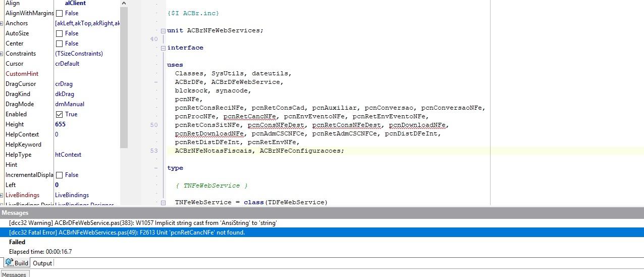This screenshot has width=644, height=277.
Task: Click the {$I ACBr.inc} directive line
Action: pos(193,13)
